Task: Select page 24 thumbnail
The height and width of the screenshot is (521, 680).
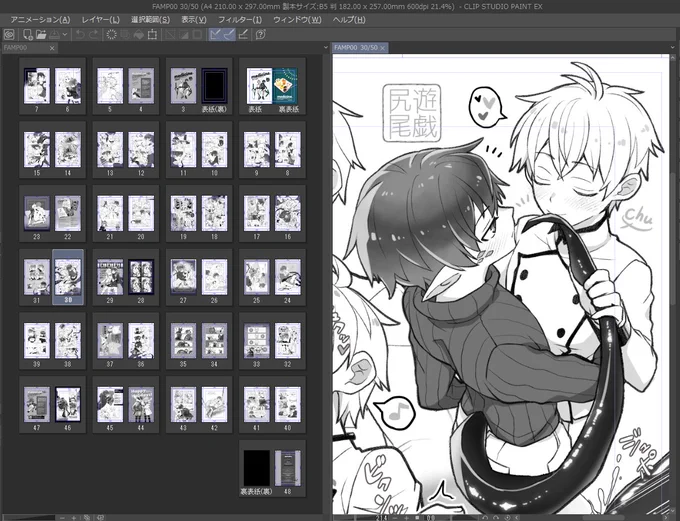Action: click(x=288, y=278)
